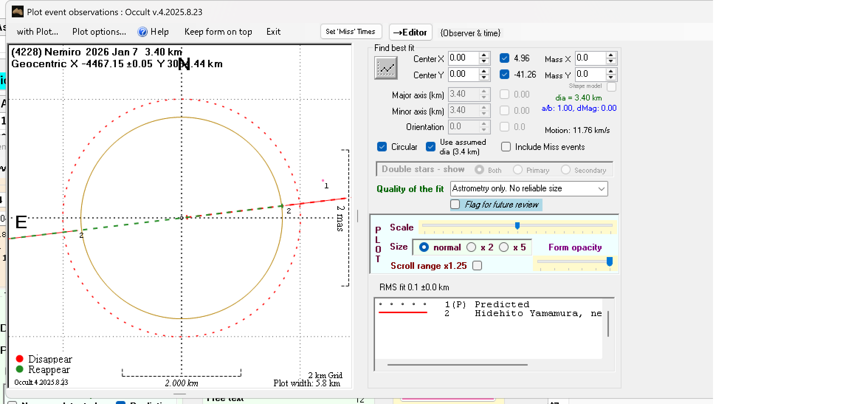Increase Mass X with up spinner arrow

click(611, 55)
